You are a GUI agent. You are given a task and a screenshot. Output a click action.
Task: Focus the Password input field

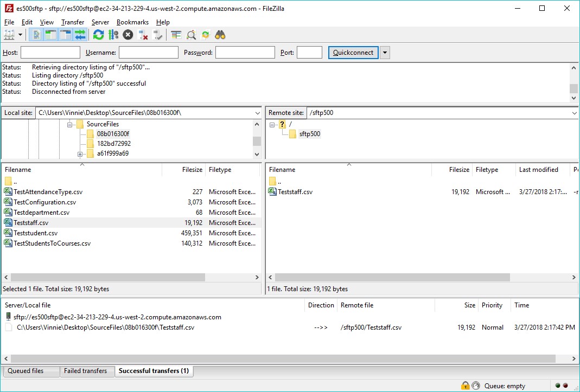[245, 53]
